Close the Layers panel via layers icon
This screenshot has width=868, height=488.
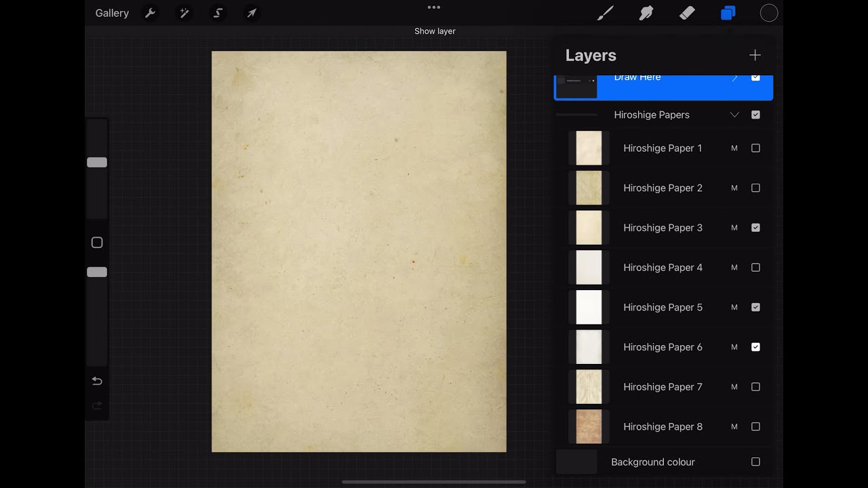pos(728,13)
